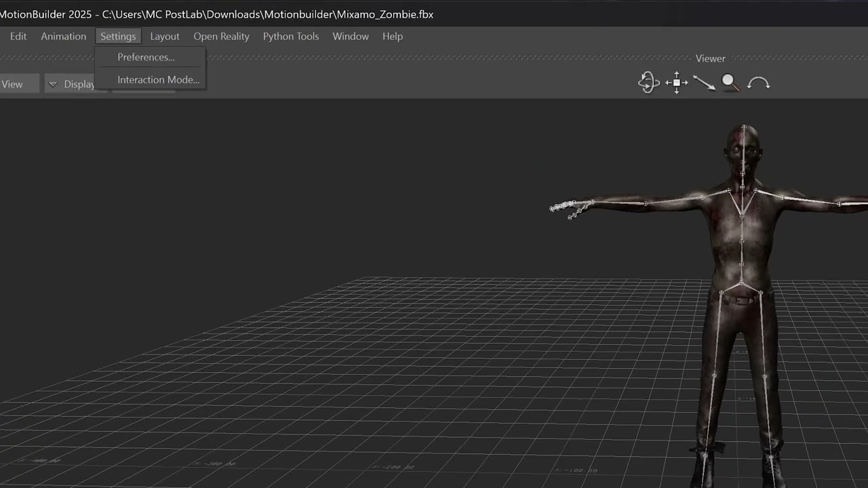Choose Preferences... from Settings menu
This screenshot has height=488, width=868.
[150, 57]
